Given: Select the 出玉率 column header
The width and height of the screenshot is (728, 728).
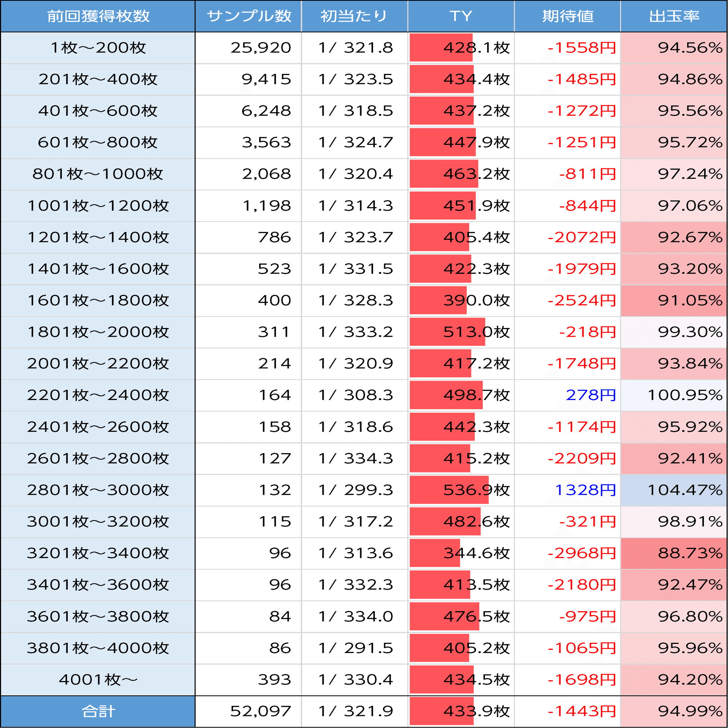Looking at the screenshot, I should click(x=674, y=16).
